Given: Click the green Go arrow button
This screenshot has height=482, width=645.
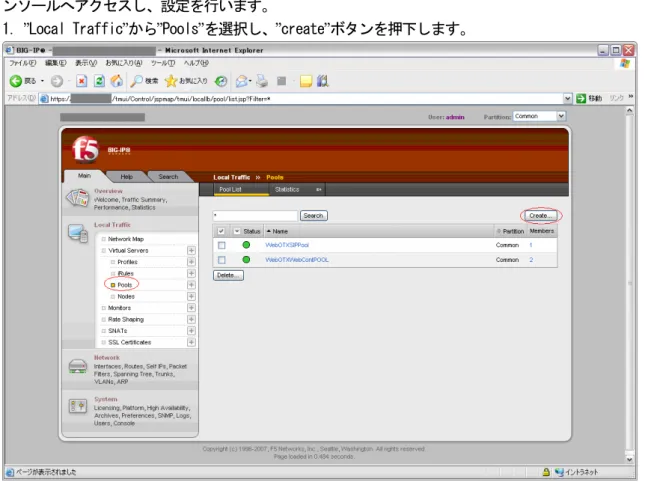Looking at the screenshot, I should [581, 98].
